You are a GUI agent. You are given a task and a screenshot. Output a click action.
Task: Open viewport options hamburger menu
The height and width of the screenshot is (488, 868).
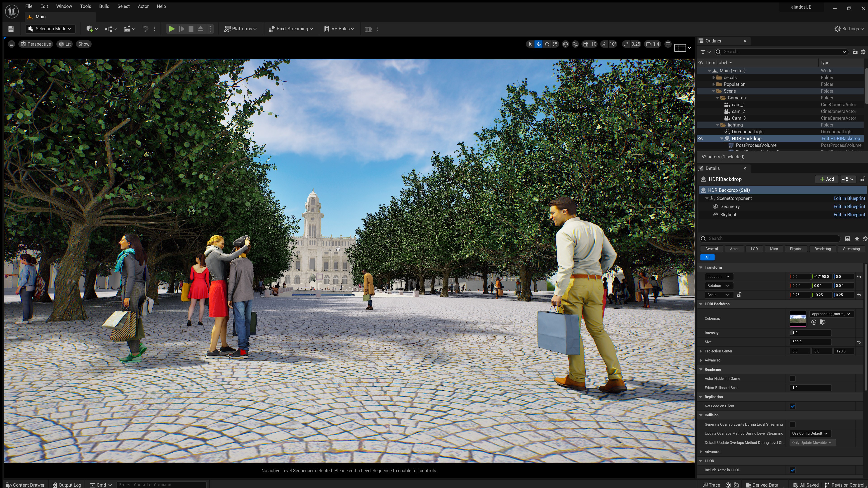coord(12,44)
